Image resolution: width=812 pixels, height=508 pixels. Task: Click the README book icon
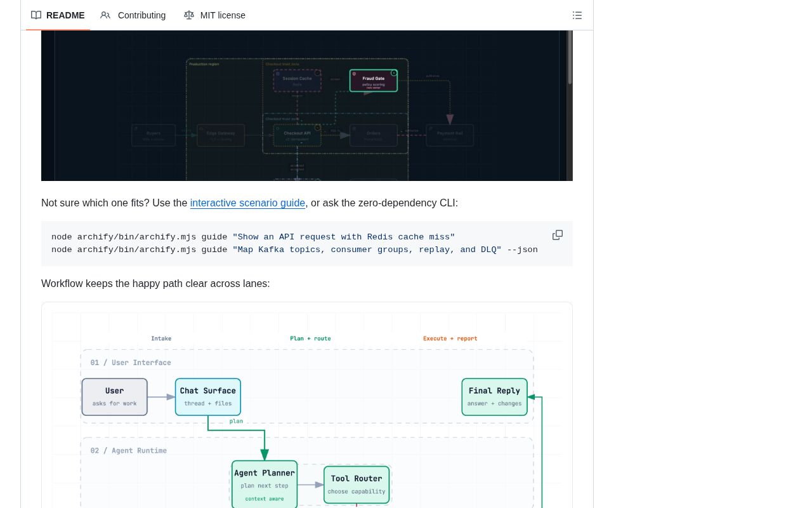coord(36,15)
